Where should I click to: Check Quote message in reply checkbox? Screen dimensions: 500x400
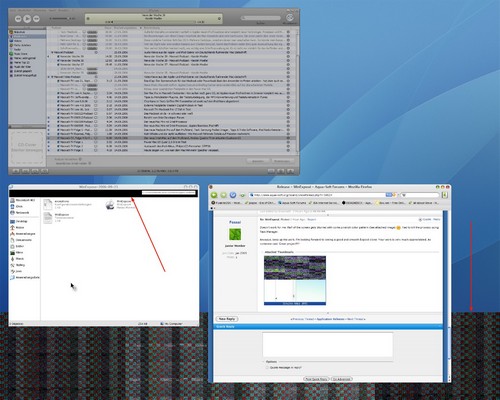click(x=267, y=367)
